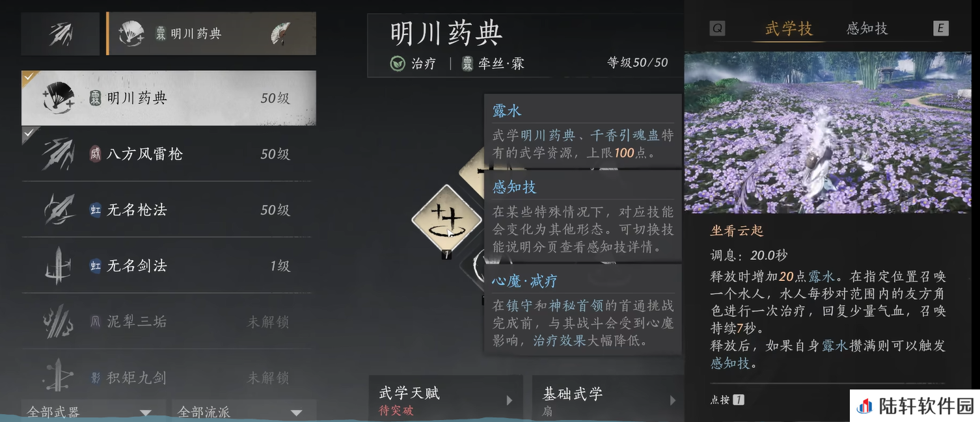Click the green 治疗 heal role icon
This screenshot has width=980, height=422.
click(397, 64)
